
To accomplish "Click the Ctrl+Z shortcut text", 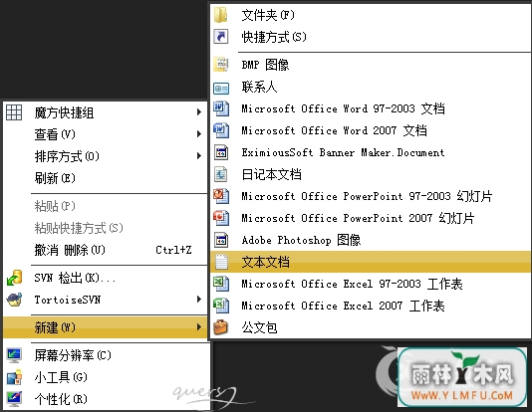I will [x=173, y=250].
